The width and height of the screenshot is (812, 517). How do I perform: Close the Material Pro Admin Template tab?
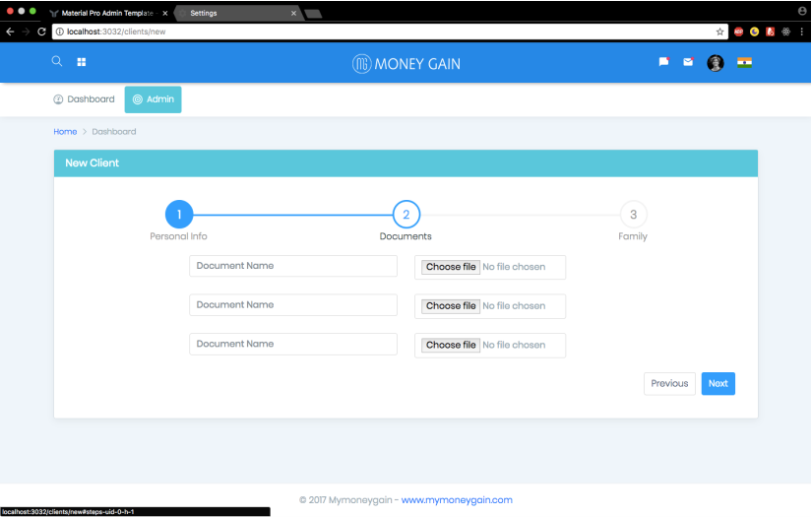pos(165,13)
